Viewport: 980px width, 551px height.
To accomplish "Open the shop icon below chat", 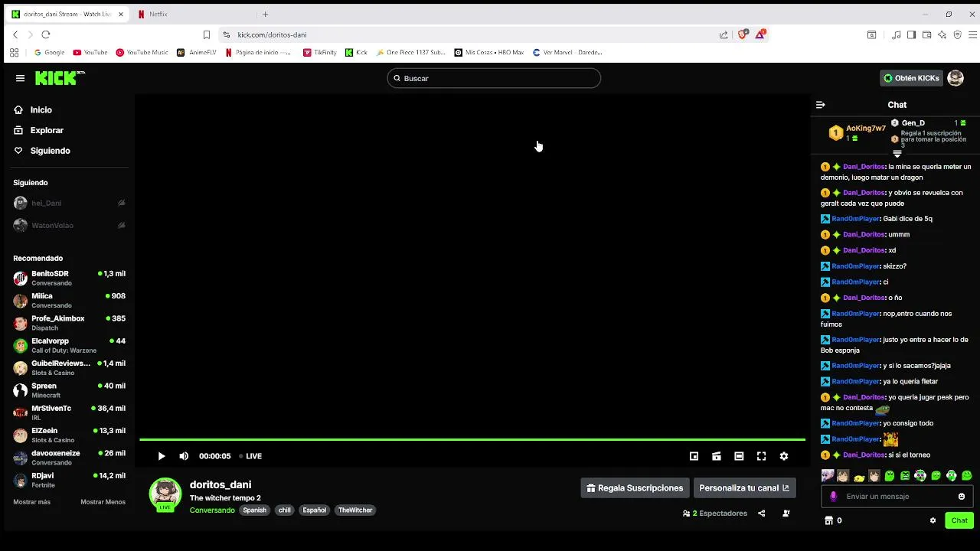I will tap(828, 520).
